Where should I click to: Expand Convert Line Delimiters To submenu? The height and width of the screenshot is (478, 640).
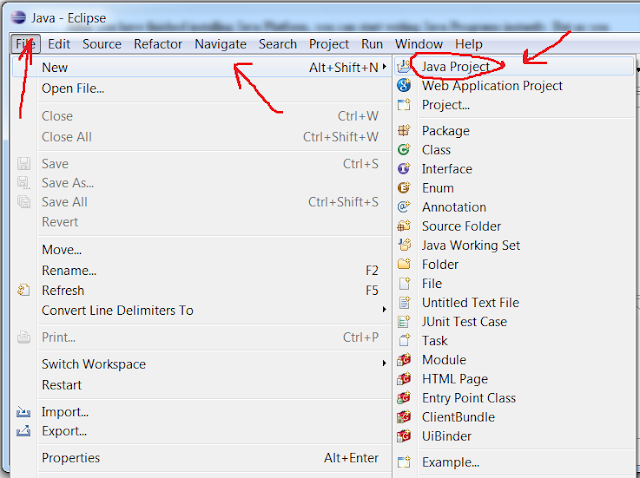[384, 310]
